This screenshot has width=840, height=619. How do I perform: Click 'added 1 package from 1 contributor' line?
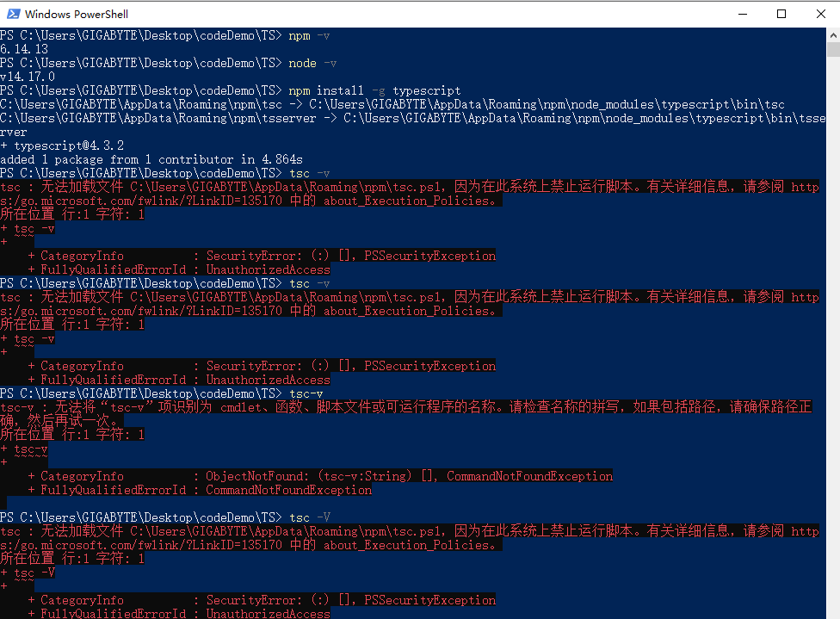coord(151,160)
